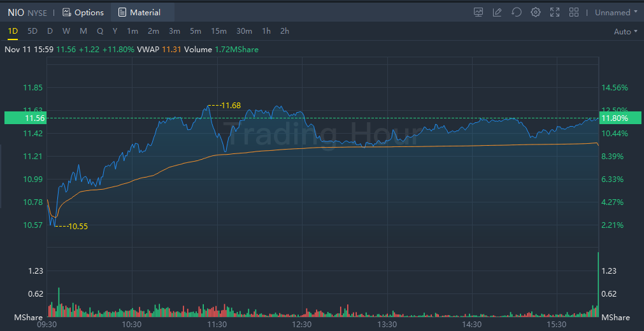Viewport: 644px width, 331px height.
Task: Open the multi-chart grid layout
Action: pos(574,12)
